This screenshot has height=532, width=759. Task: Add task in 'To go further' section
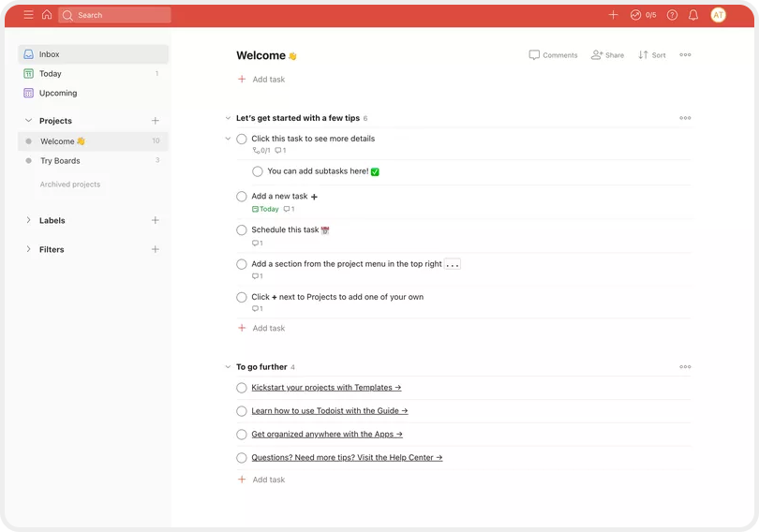tap(261, 480)
